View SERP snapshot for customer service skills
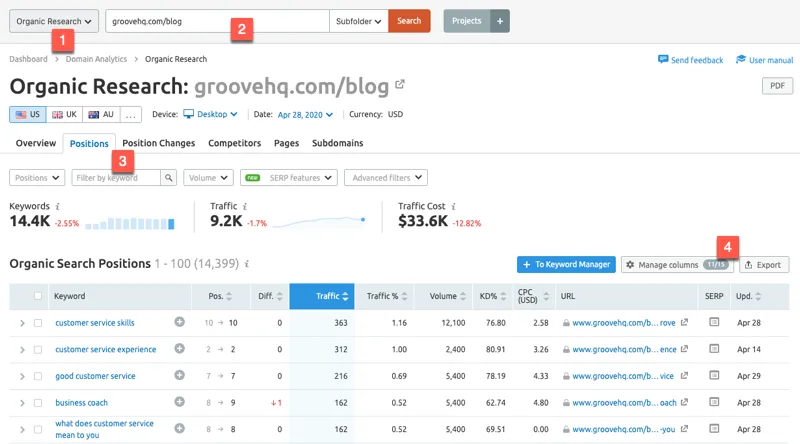The height and width of the screenshot is (444, 800). click(714, 322)
